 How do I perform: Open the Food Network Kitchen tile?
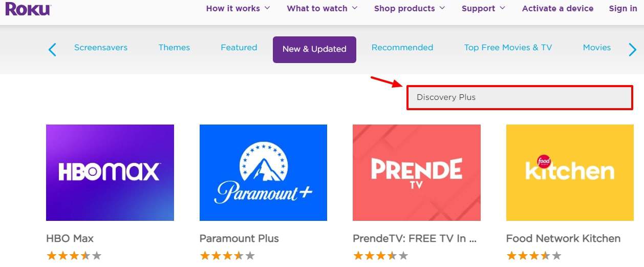click(x=570, y=173)
